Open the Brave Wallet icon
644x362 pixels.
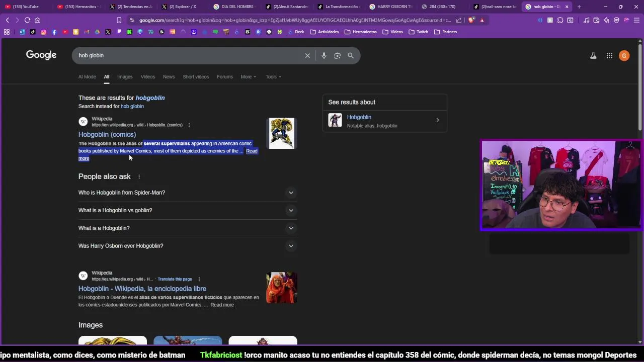tap(596, 20)
